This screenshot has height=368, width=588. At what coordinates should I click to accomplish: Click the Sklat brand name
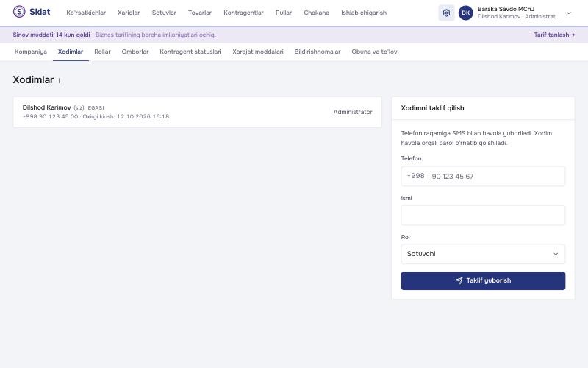click(40, 12)
